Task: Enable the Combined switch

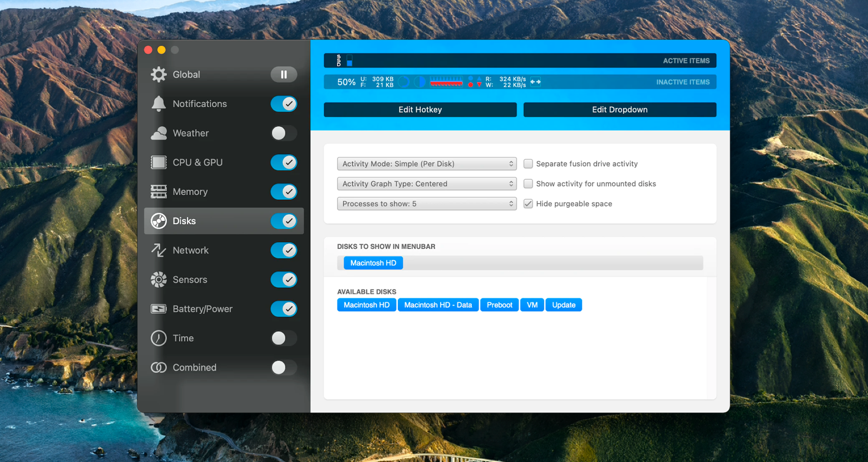Action: coord(284,367)
